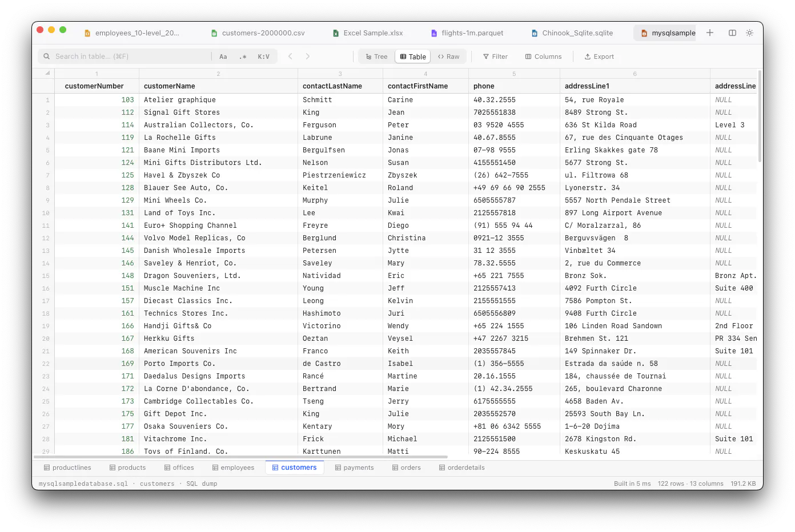Click the phone column header
Image resolution: width=795 pixels, height=532 pixels.
514,86
